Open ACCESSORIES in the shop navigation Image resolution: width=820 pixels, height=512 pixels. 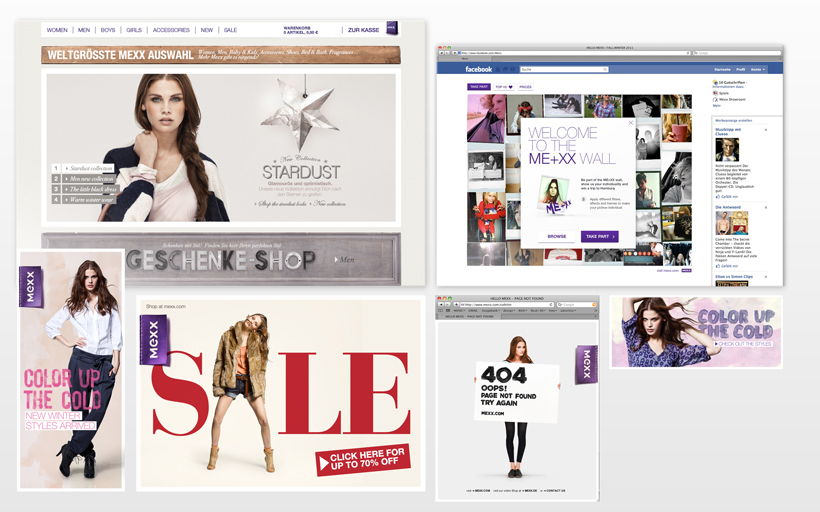click(x=171, y=30)
